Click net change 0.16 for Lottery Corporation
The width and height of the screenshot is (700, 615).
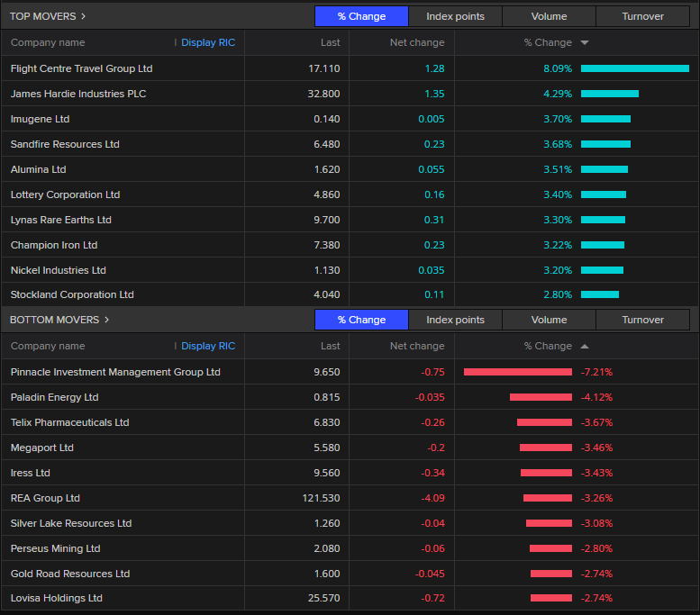pyautogui.click(x=434, y=194)
